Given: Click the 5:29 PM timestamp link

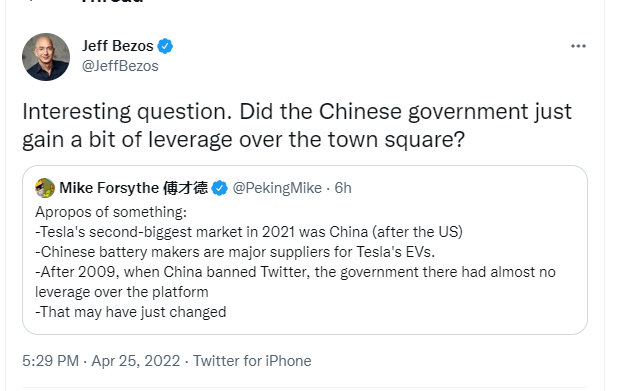Looking at the screenshot, I should click(x=50, y=361).
